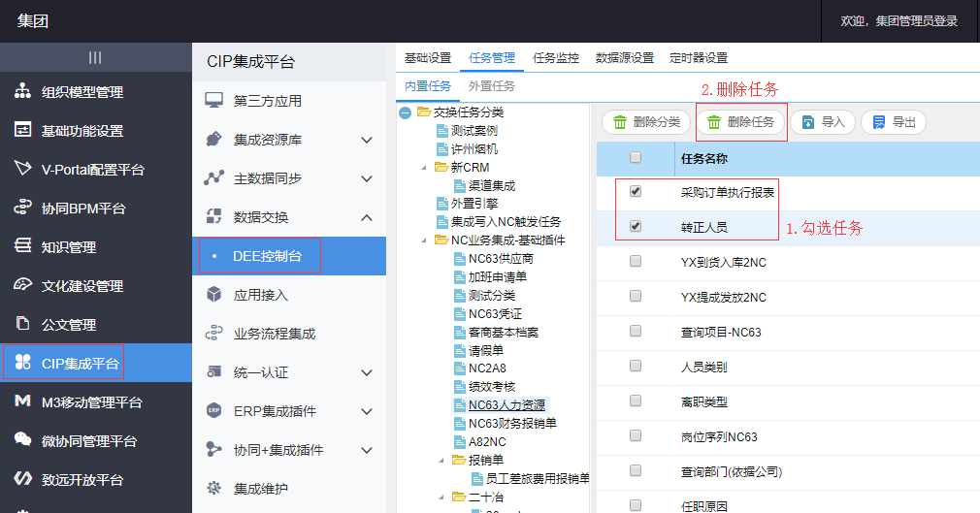Switch to the 外置任务 sub-tab

[492, 86]
